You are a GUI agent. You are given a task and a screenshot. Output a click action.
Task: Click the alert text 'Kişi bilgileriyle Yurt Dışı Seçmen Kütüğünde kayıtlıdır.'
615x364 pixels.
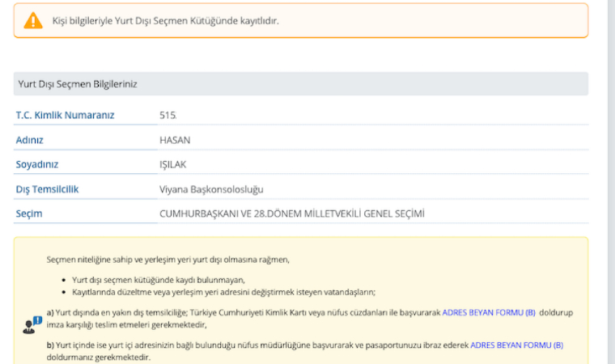click(166, 21)
